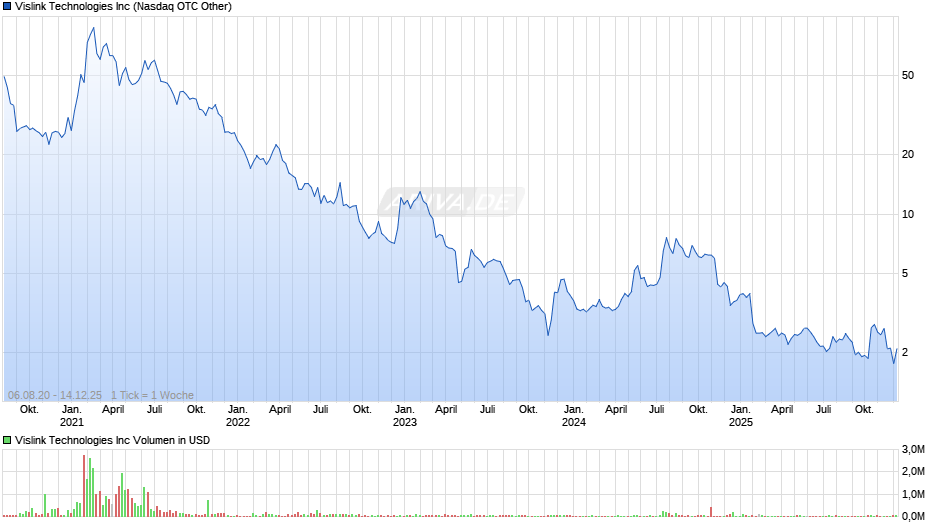Click the tallest red volume bar in early 2021
The height and width of the screenshot is (526, 940).
pos(84,486)
